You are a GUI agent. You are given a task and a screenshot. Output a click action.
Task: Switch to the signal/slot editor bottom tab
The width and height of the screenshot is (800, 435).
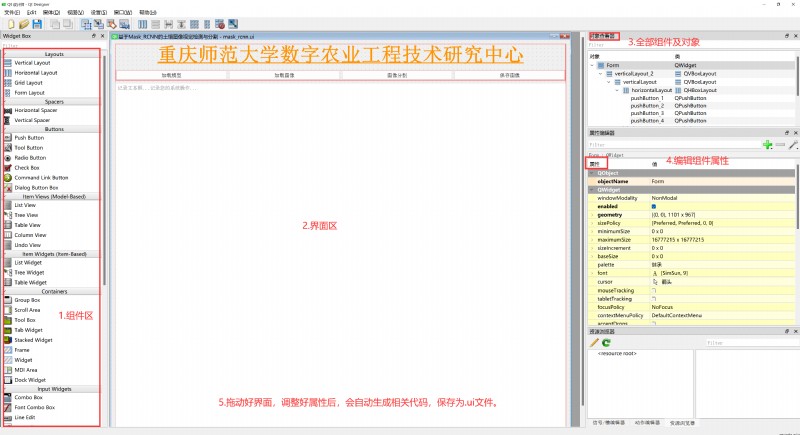pyautogui.click(x=609, y=423)
